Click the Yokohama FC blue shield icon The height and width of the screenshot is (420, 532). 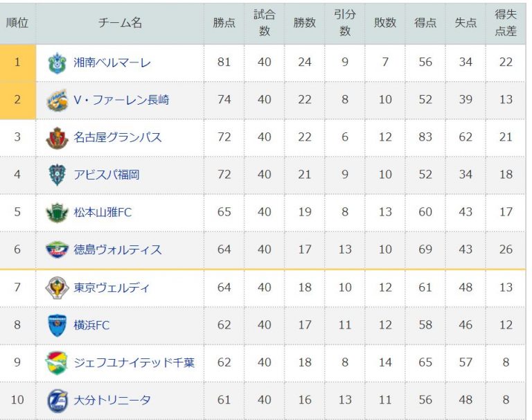57,325
